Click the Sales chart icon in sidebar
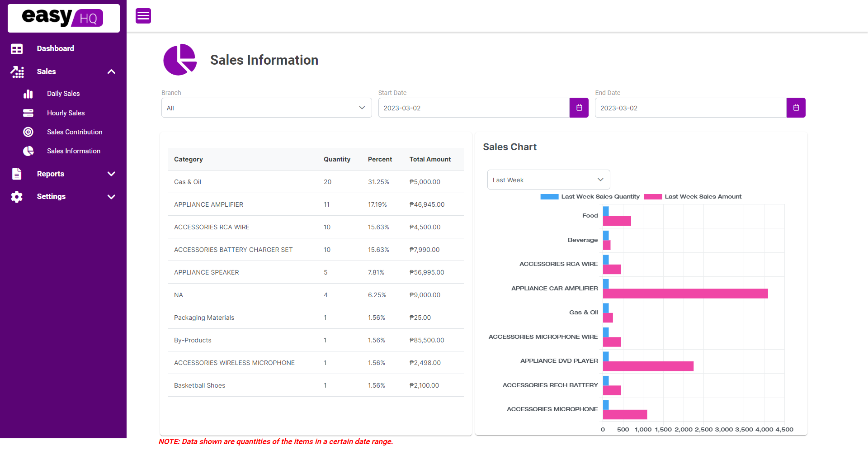 pos(17,72)
